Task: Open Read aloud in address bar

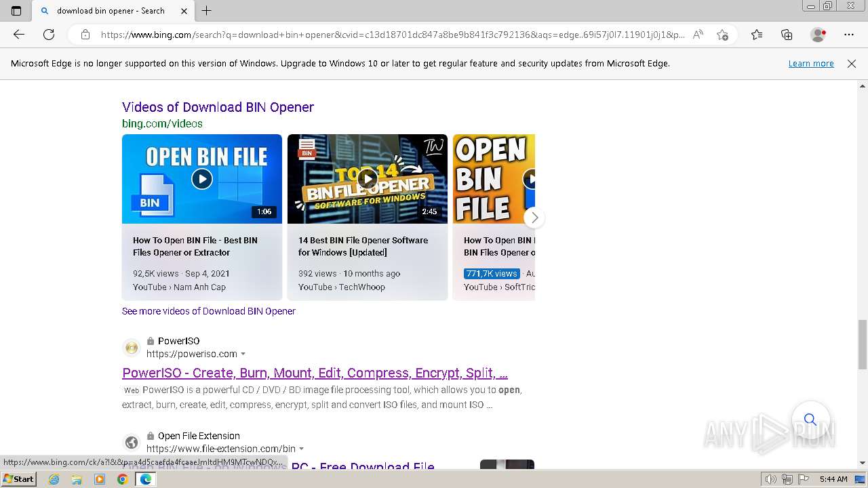Action: coord(698,35)
